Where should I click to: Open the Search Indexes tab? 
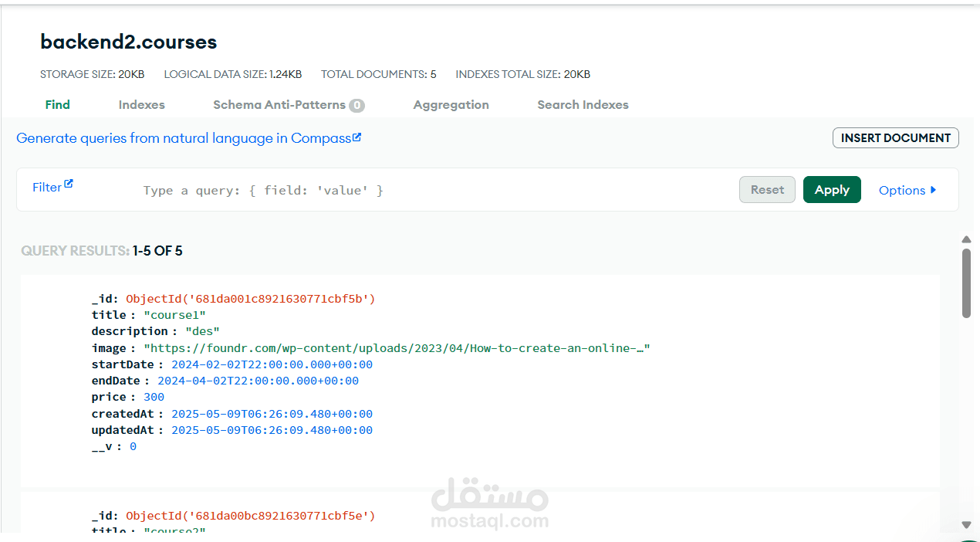583,105
